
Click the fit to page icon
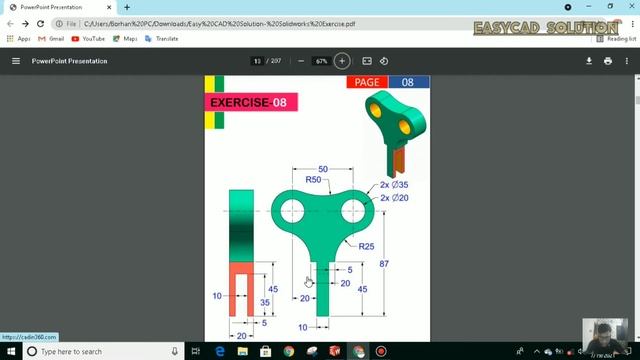coord(367,61)
